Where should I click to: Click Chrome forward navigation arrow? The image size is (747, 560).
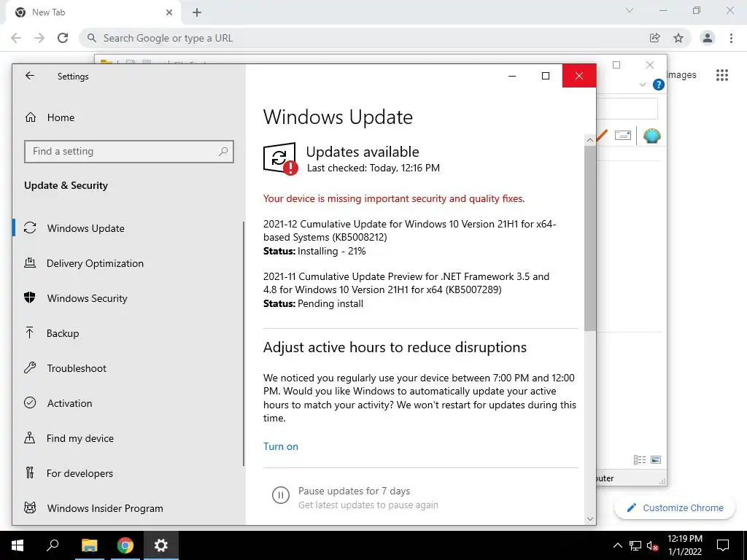click(x=39, y=38)
